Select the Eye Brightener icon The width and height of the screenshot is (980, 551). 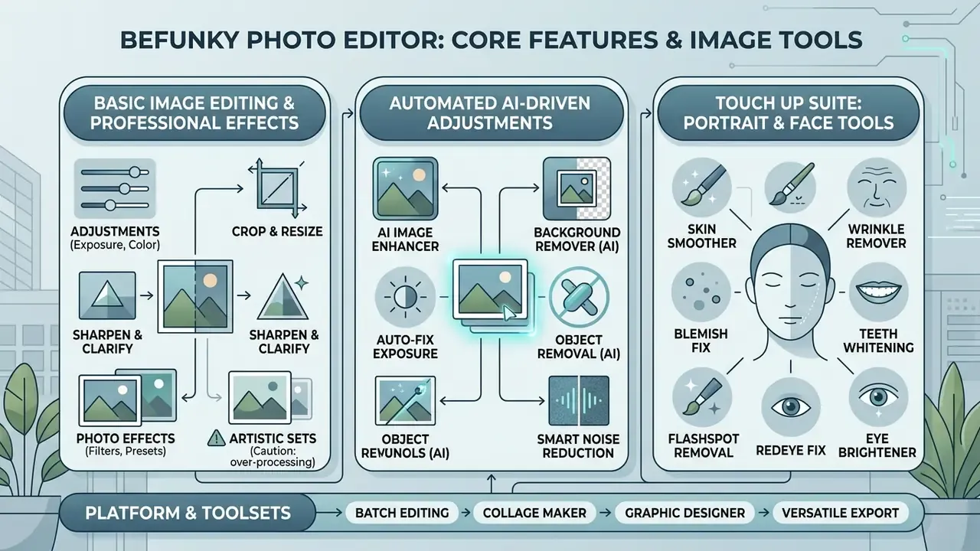click(x=879, y=397)
